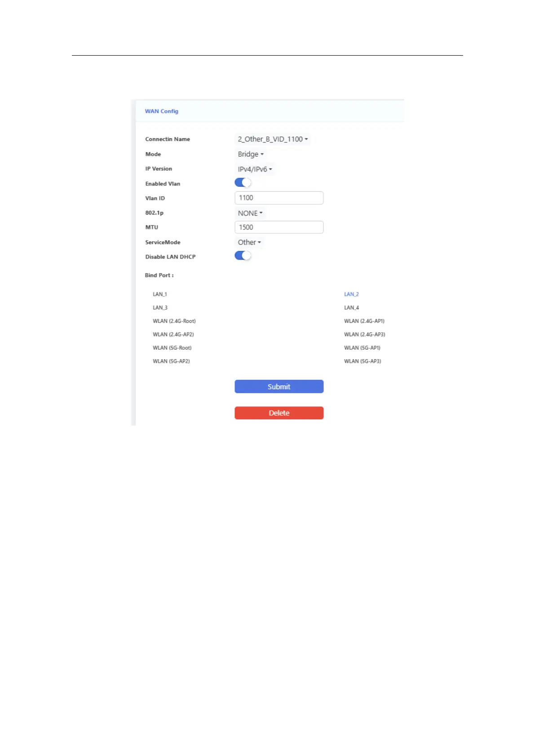Open the 802.1p NONE dropdown

pos(250,213)
